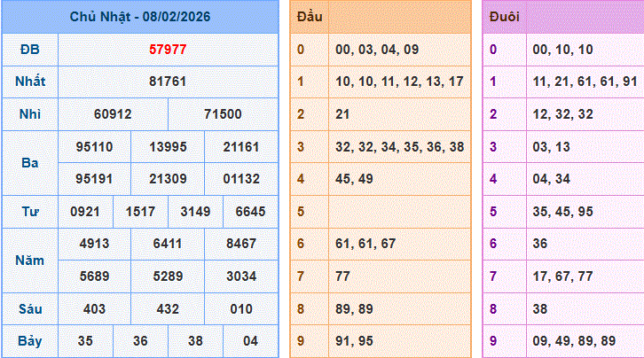Select the Sáu prize number 010
Image resolution: width=644 pixels, height=358 pixels.
tap(241, 308)
